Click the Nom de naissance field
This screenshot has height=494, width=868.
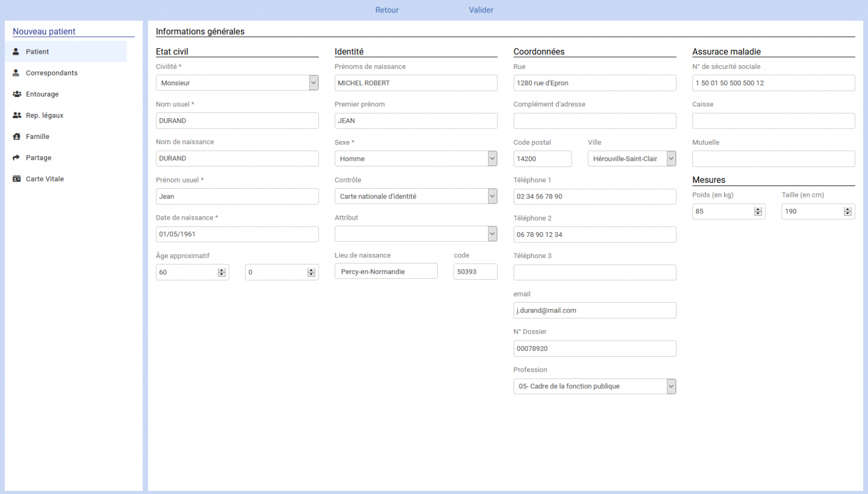(x=237, y=158)
